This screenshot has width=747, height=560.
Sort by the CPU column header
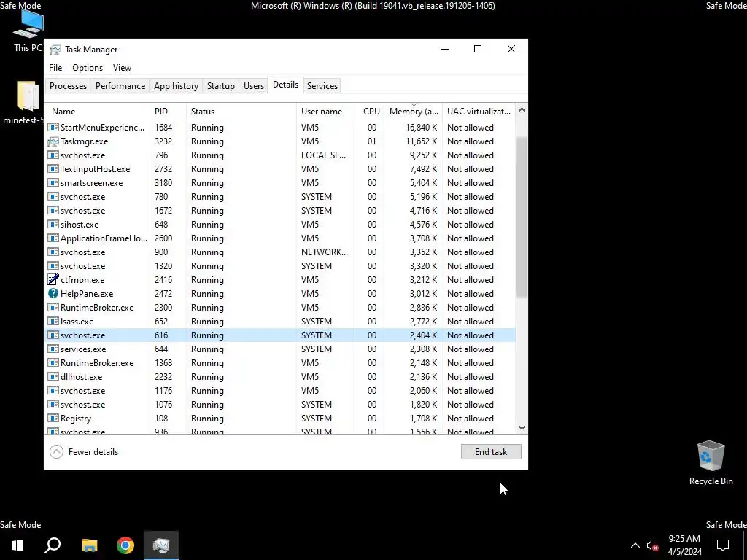(x=370, y=112)
